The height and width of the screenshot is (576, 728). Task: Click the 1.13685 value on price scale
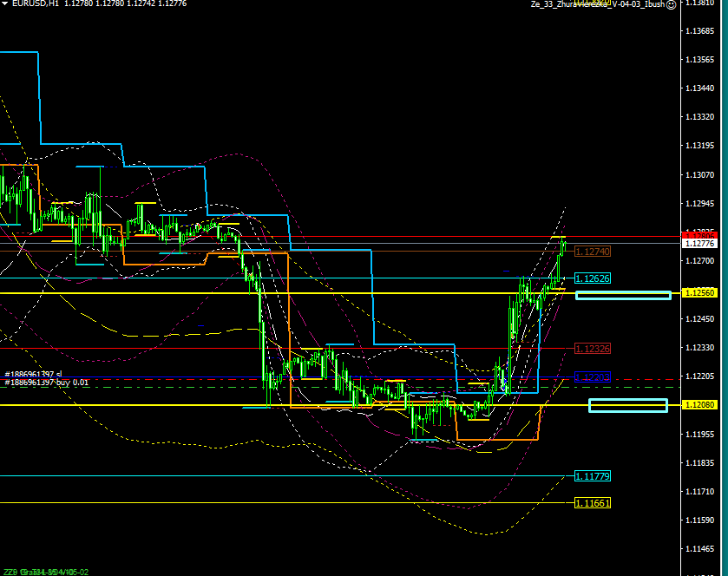699,31
